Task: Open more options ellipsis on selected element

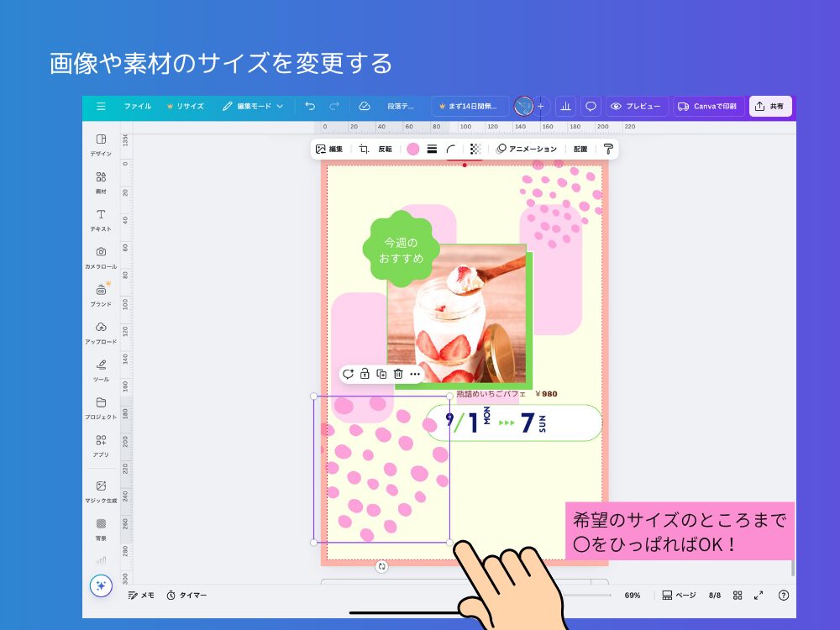Action: pyautogui.click(x=415, y=374)
